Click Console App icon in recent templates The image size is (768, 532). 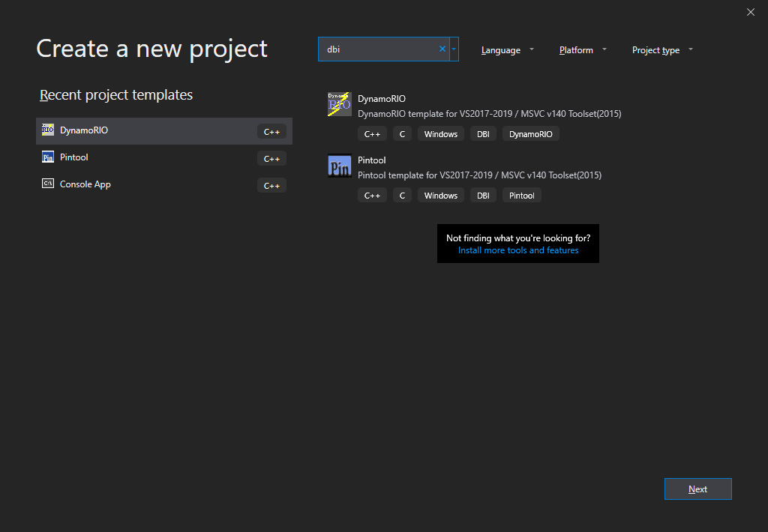tap(48, 184)
